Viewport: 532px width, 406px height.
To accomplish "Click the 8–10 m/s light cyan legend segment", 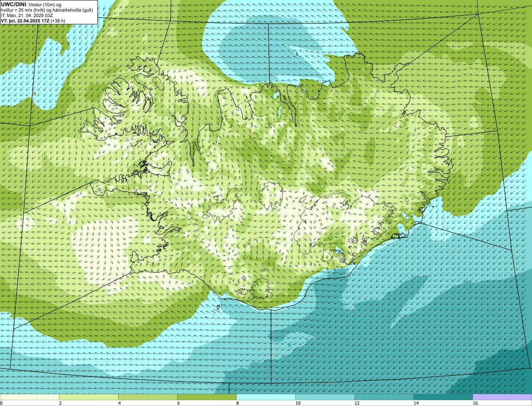I will (x=266, y=397).
